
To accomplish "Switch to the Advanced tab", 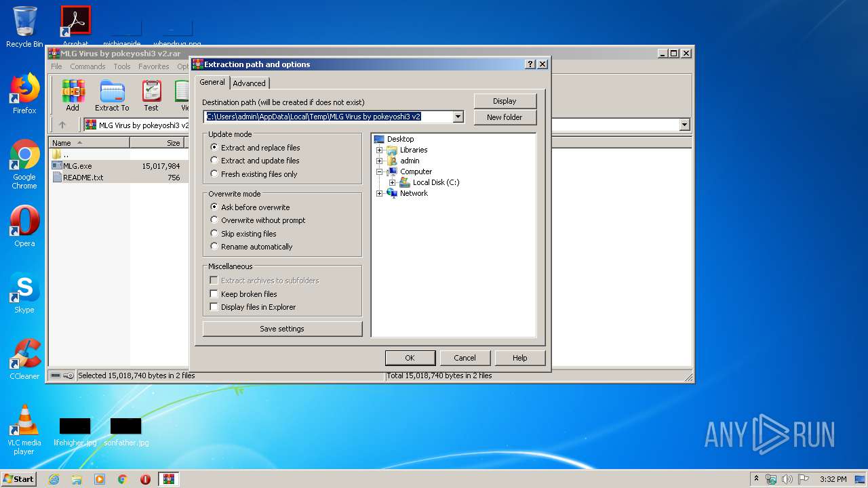I will [x=249, y=83].
